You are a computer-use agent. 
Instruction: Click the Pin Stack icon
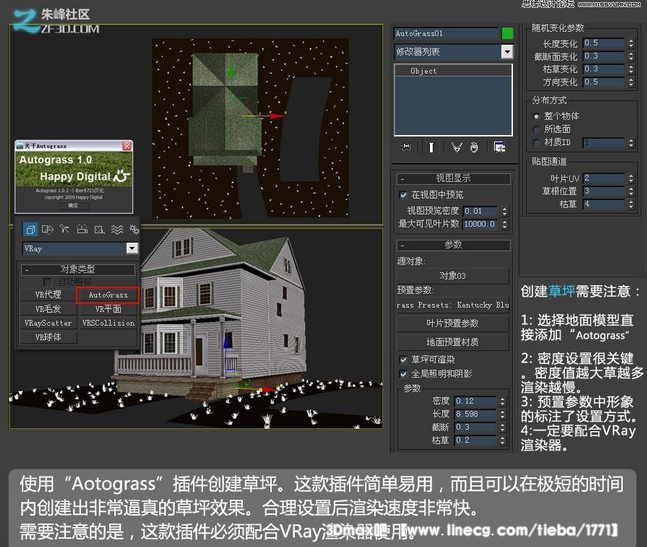[406, 147]
